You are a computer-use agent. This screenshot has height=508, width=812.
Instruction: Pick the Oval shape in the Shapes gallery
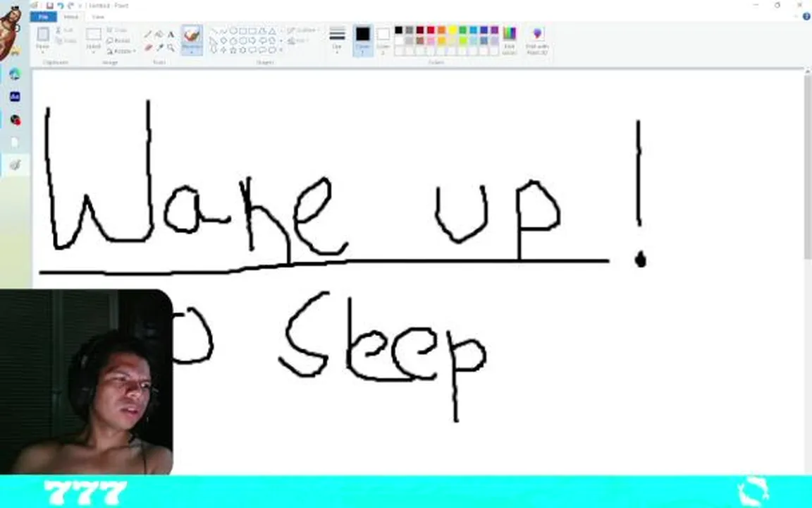point(233,31)
